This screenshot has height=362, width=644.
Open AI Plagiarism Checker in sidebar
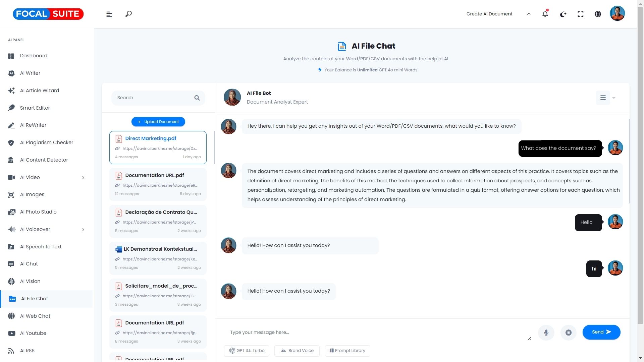(x=46, y=142)
